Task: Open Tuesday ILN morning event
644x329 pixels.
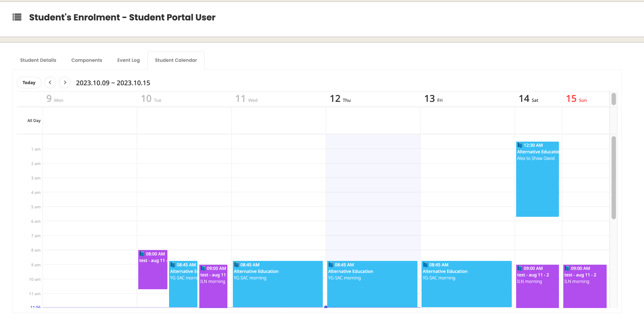Action: point(213,286)
